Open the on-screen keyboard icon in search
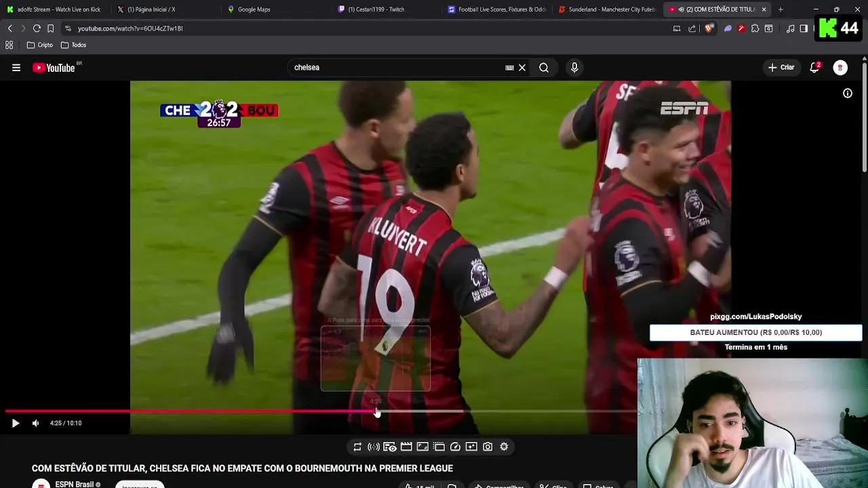This screenshot has height=488, width=868. tap(509, 68)
